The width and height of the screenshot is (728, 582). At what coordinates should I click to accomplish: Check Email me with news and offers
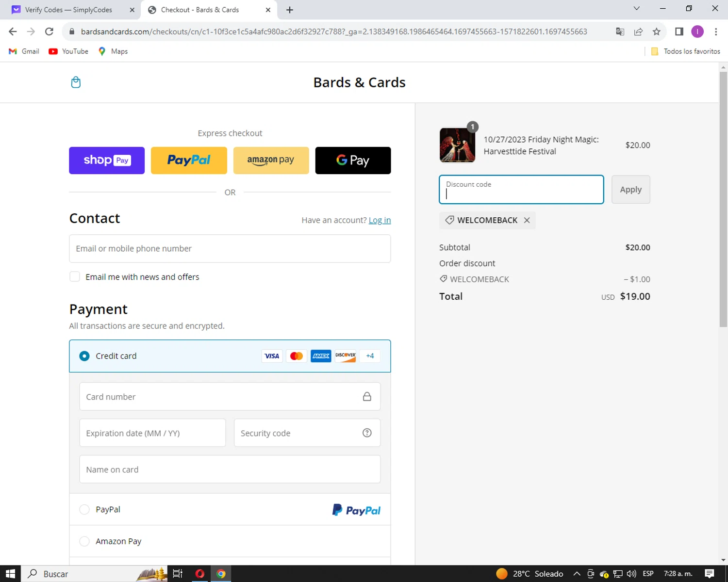click(x=75, y=276)
